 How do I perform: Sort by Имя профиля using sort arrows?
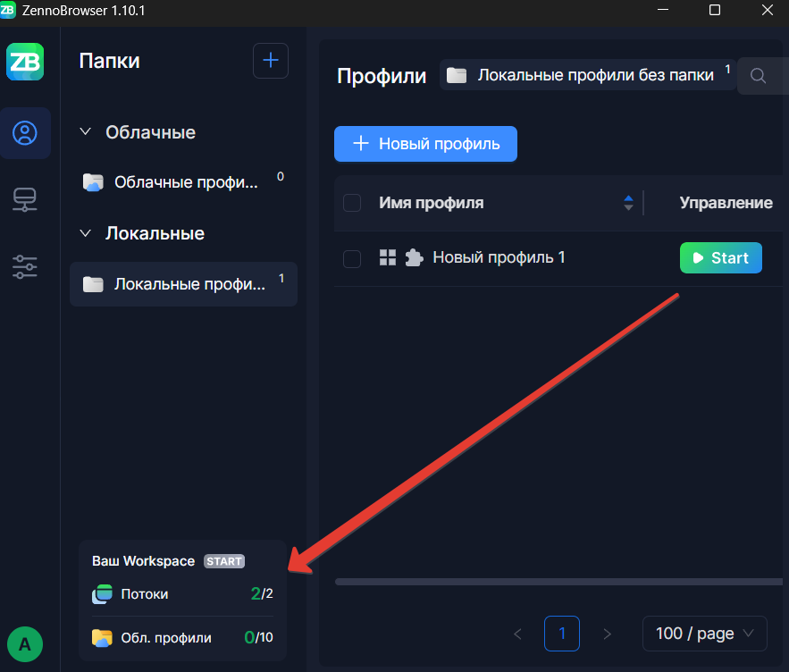[628, 203]
